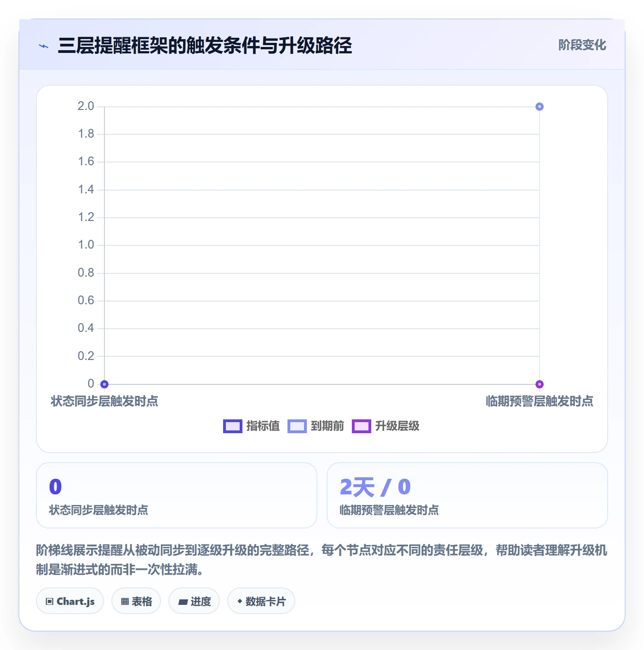644x650 pixels.
Task: Click the 0 value in the 状态同步层触发时点 card
Action: point(56,487)
